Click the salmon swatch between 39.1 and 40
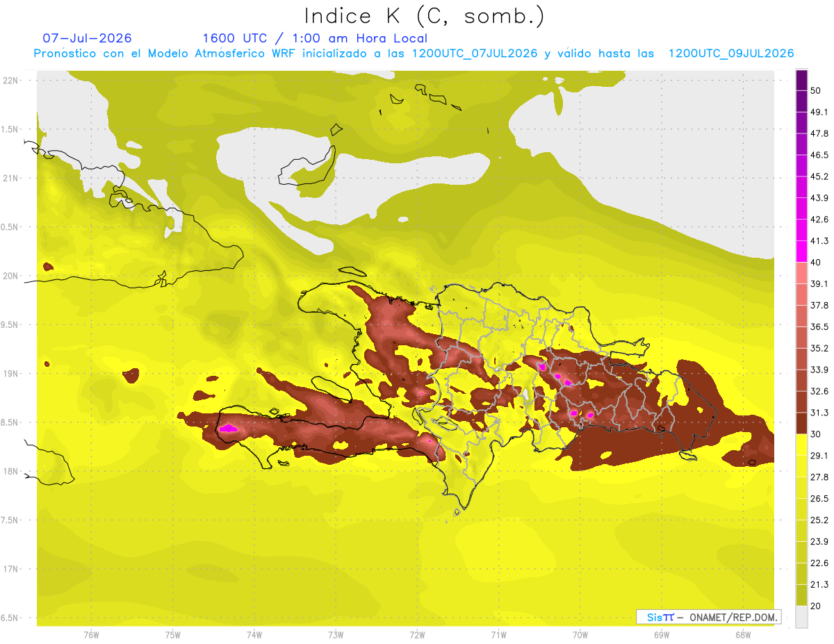 click(x=801, y=273)
